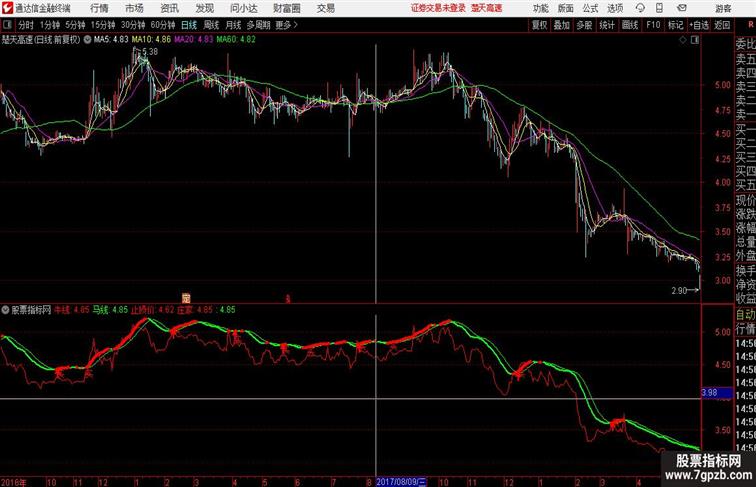This screenshot has width=756, height=487.
Task: Open the mobile phone icon in title bar
Action: click(659, 8)
